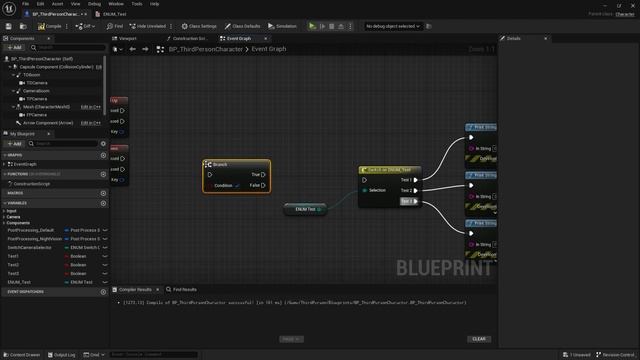Play the level in editor
The image size is (640, 360).
coord(312,27)
